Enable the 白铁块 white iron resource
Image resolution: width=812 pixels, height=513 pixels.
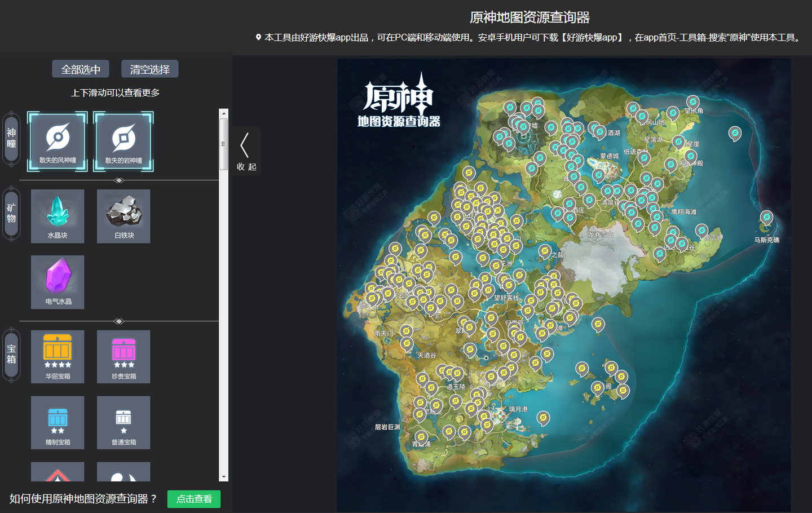[123, 216]
